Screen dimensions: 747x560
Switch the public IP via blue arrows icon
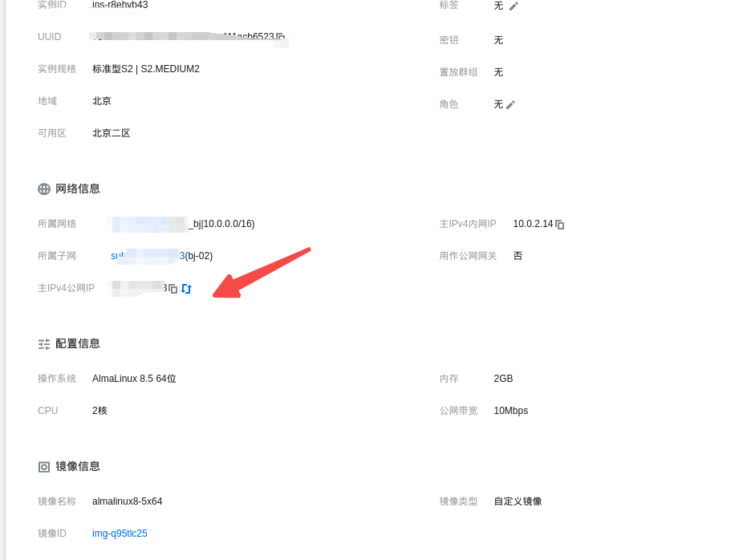(186, 289)
